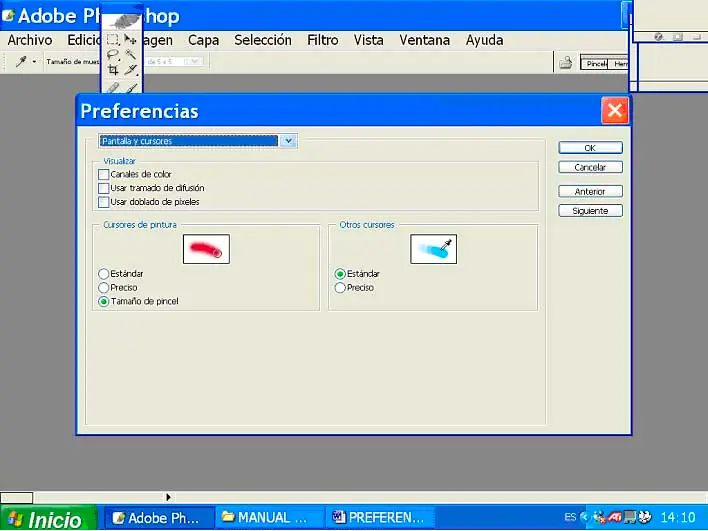708x531 pixels.
Task: Click the ATI tray icon
Action: [614, 517]
